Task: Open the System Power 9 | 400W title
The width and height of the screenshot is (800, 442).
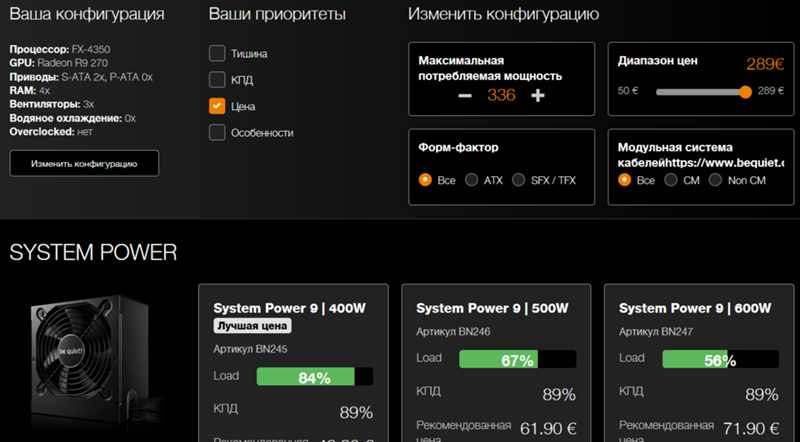Action: pyautogui.click(x=289, y=308)
